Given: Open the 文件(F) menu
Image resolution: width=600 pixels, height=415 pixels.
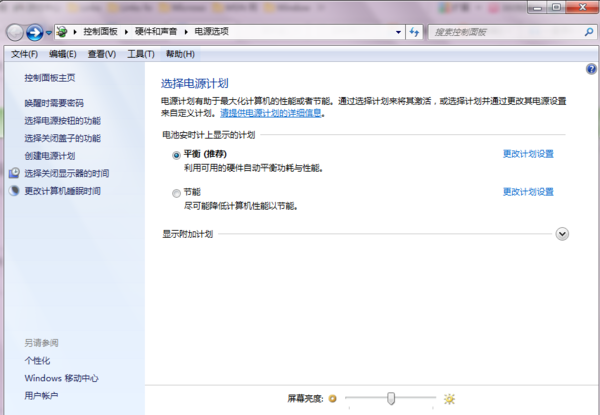Looking at the screenshot, I should coord(24,54).
